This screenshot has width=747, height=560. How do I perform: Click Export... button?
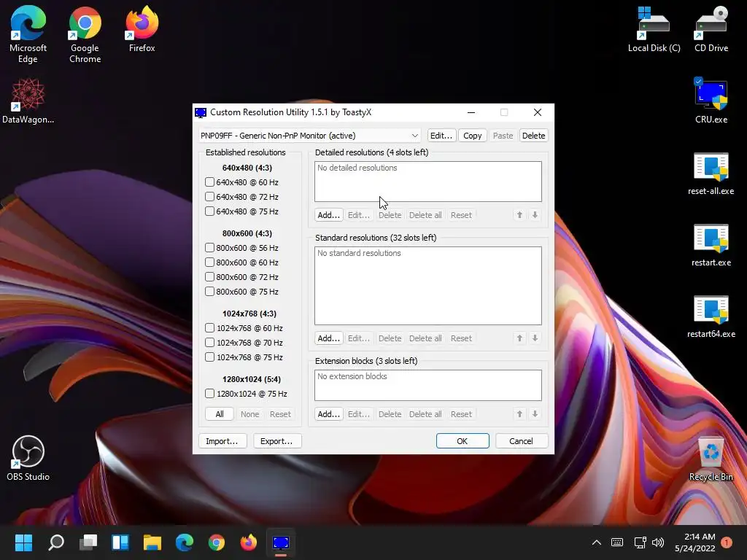tap(276, 441)
